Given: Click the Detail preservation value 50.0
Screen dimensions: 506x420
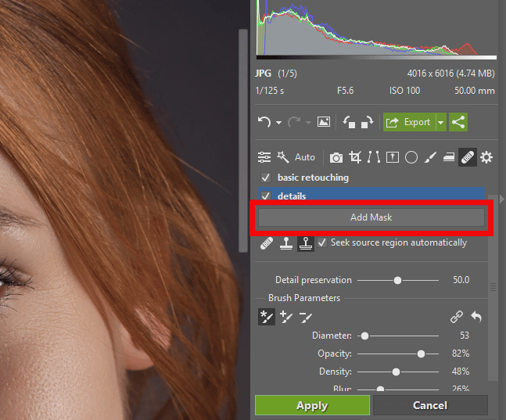Looking at the screenshot, I should point(461,280).
